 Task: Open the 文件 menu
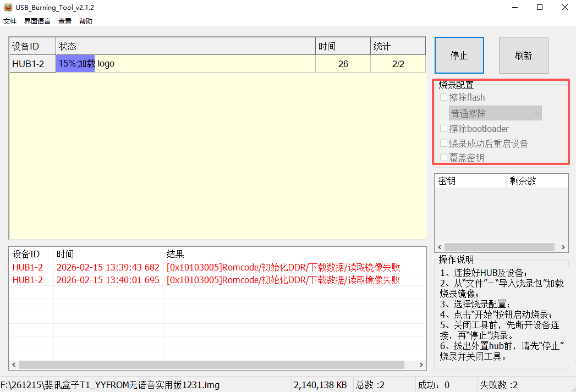point(10,21)
